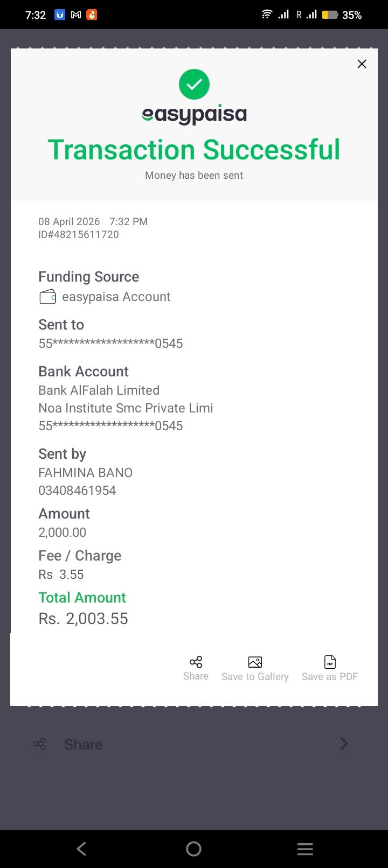Tap the battery indicator in status bar
The height and width of the screenshot is (868, 388).
point(330,15)
